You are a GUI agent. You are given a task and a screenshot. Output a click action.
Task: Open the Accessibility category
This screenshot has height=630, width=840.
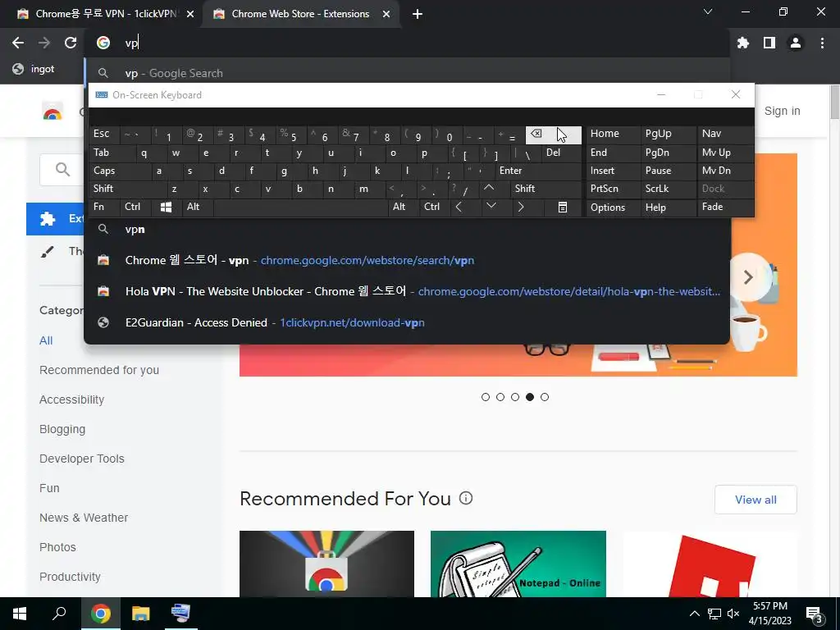[x=72, y=399]
